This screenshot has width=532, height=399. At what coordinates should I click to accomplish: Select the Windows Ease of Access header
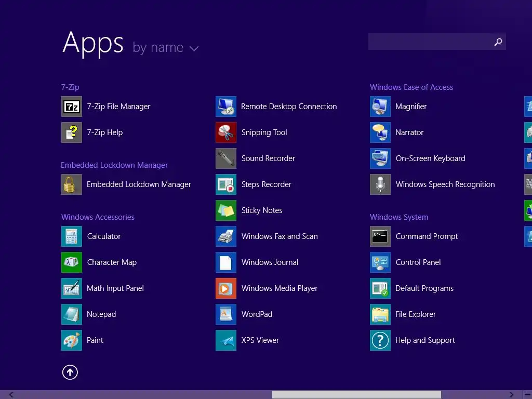click(411, 87)
